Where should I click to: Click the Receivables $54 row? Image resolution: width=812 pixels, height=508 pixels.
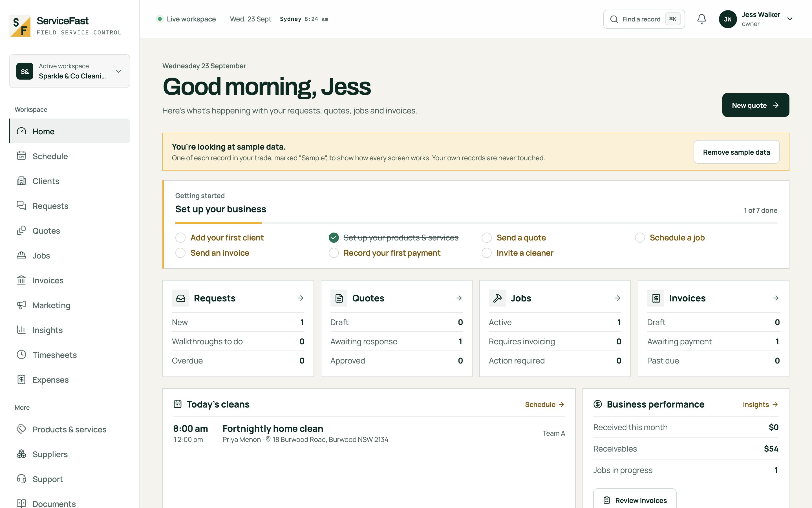(685, 448)
